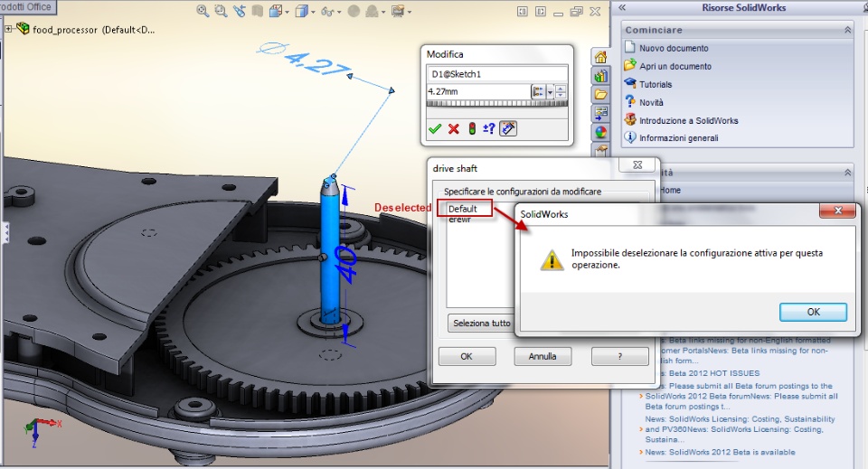Open configuration dropdown arrow in Modifica
Image resolution: width=868 pixels, height=469 pixels.
pyautogui.click(x=550, y=92)
